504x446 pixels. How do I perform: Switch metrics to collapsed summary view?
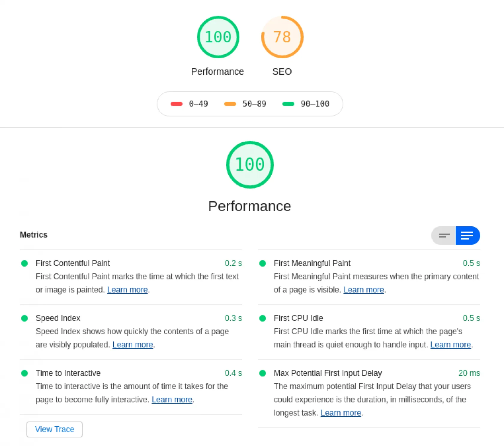[x=444, y=236]
